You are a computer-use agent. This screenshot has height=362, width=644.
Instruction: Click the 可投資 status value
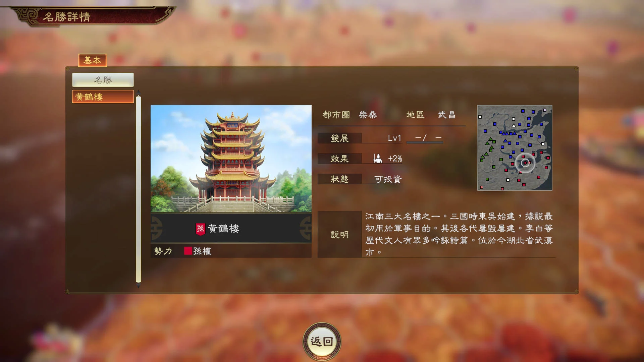(x=388, y=179)
